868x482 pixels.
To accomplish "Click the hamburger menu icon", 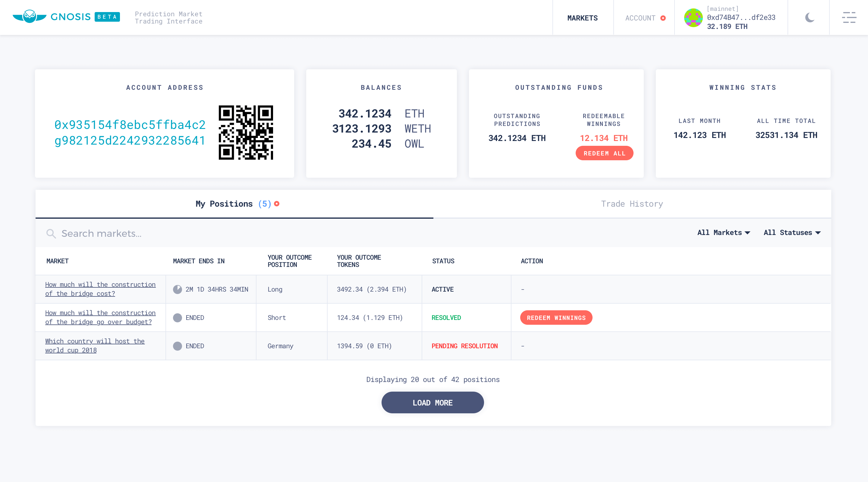I will pos(849,17).
